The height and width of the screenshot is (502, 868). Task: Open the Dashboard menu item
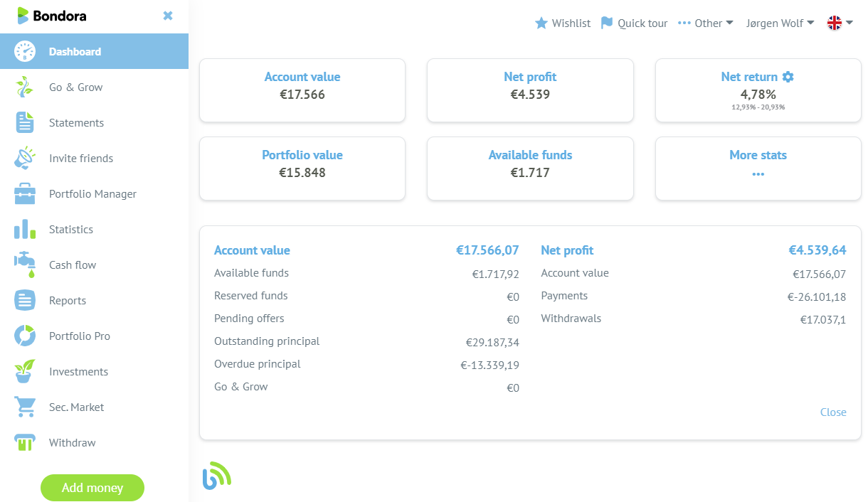(x=94, y=51)
